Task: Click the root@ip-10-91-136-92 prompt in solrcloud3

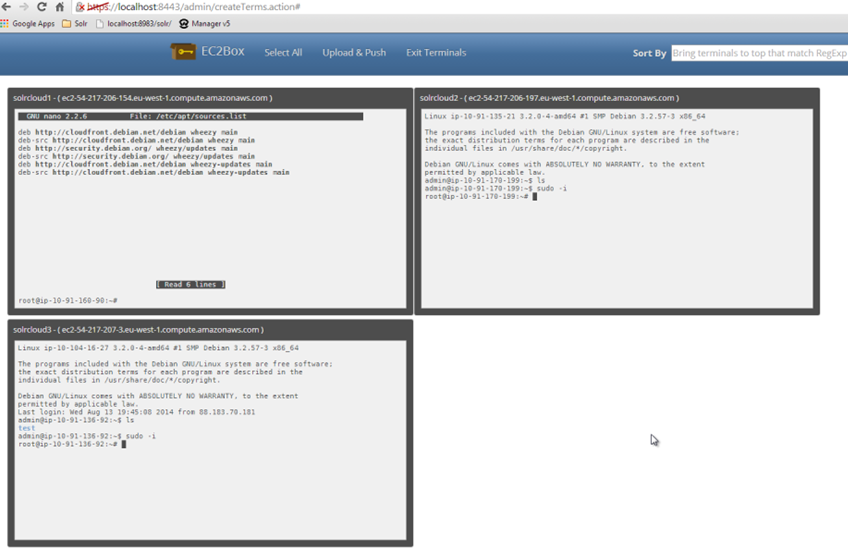Action: [68, 444]
